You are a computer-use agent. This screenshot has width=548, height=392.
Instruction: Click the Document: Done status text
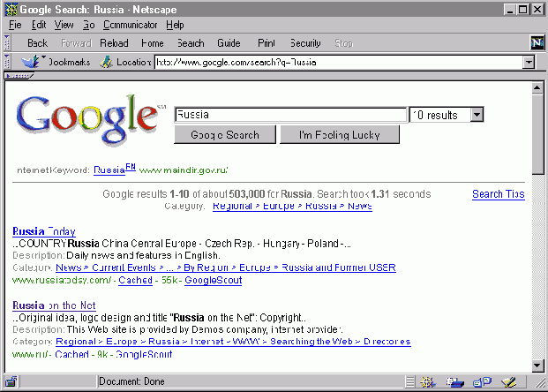pos(131,381)
